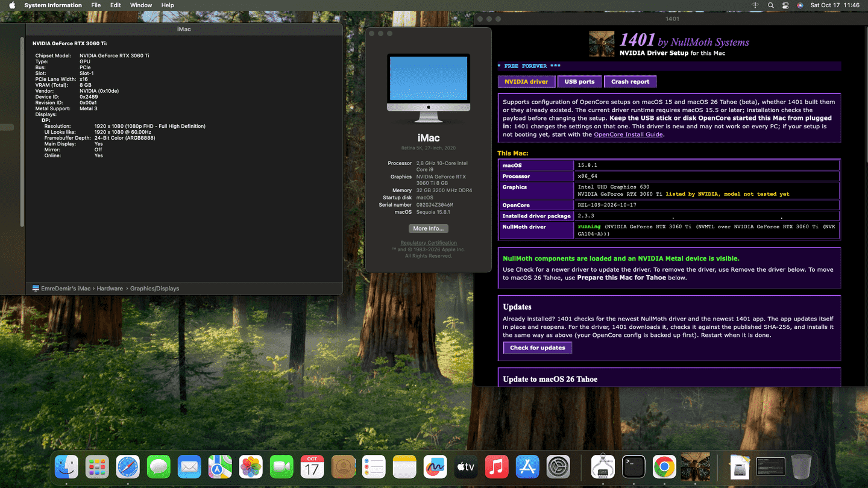Viewport: 868px width, 488px height.
Task: Follow the OpenCore Install Guide link
Action: click(628, 134)
